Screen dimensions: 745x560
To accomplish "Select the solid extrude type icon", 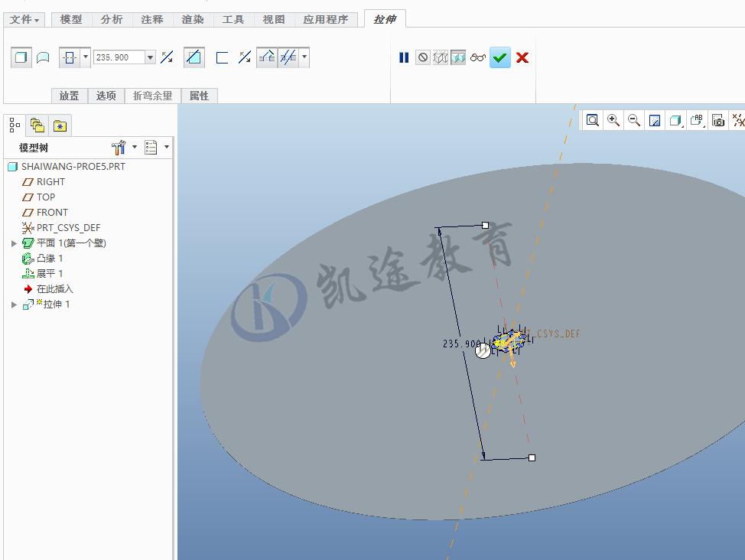I will (x=21, y=57).
